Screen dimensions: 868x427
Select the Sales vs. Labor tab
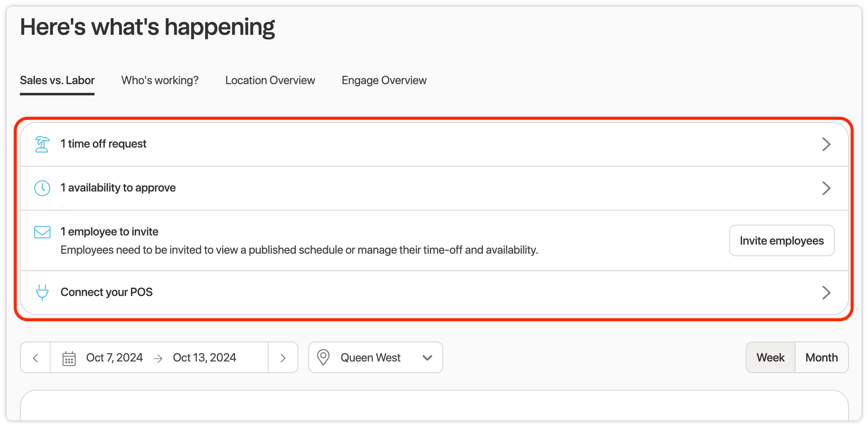tap(57, 80)
